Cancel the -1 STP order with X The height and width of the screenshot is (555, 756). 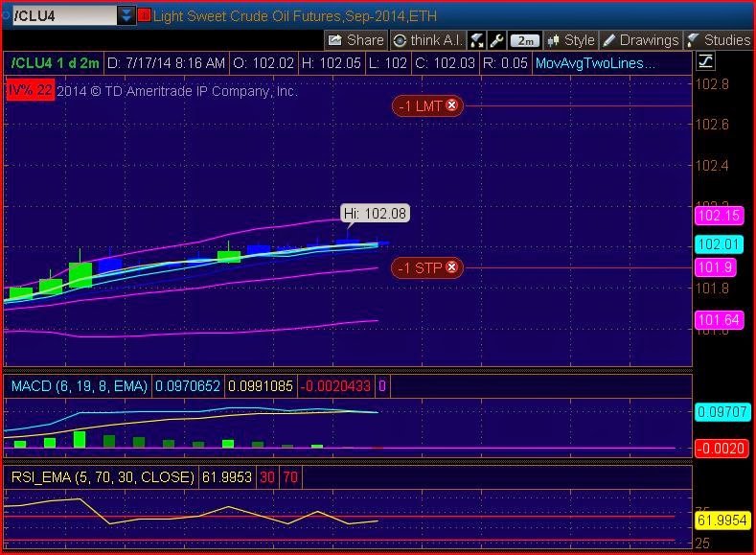point(451,267)
